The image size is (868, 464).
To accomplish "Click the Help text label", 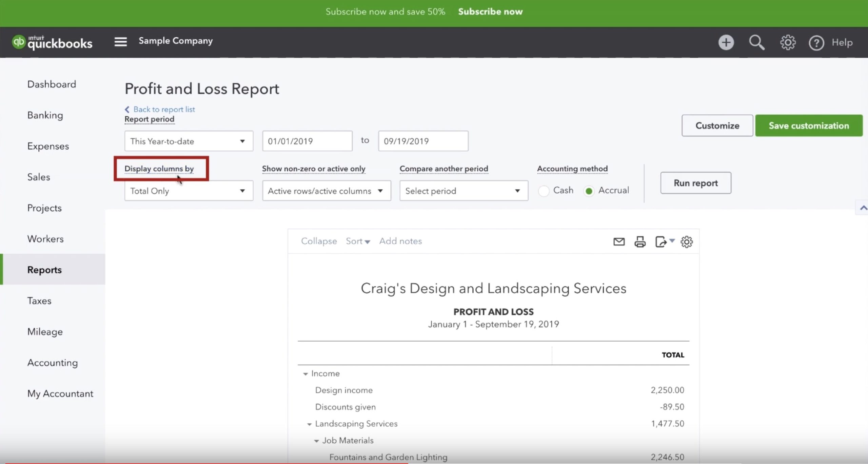I will (842, 42).
